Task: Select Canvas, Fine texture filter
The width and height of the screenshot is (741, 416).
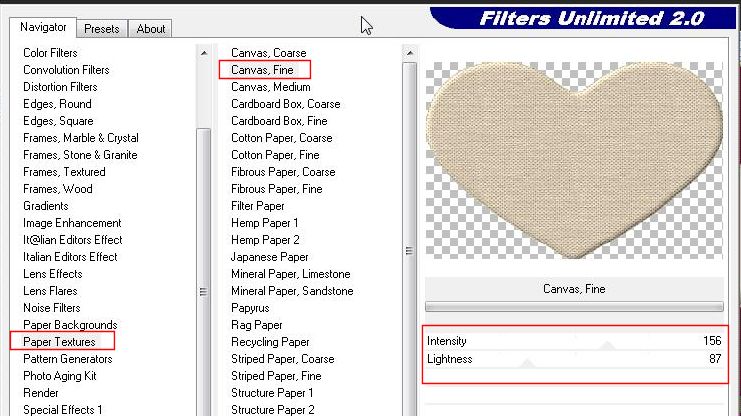Action: (x=262, y=70)
